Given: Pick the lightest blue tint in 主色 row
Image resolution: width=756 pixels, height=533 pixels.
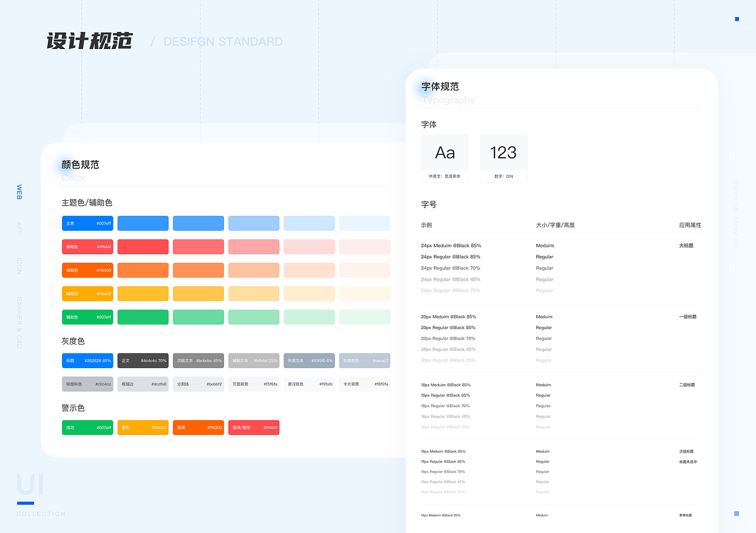Looking at the screenshot, I should (364, 223).
